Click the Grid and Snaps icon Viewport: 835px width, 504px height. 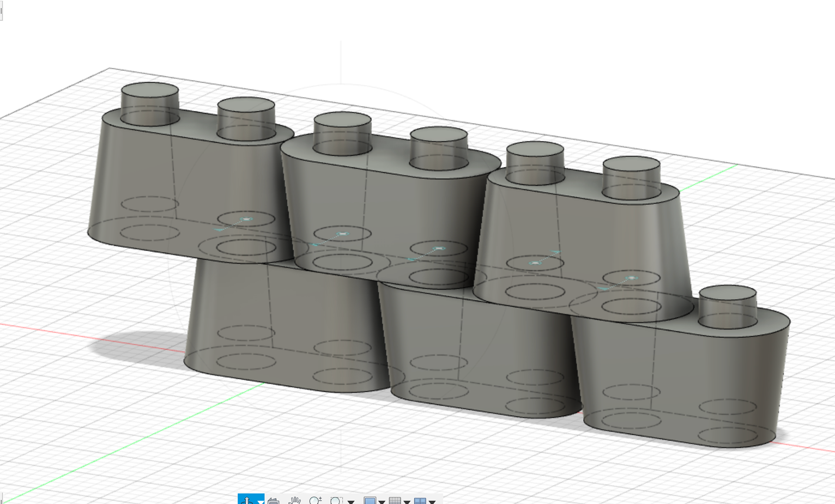point(395,501)
